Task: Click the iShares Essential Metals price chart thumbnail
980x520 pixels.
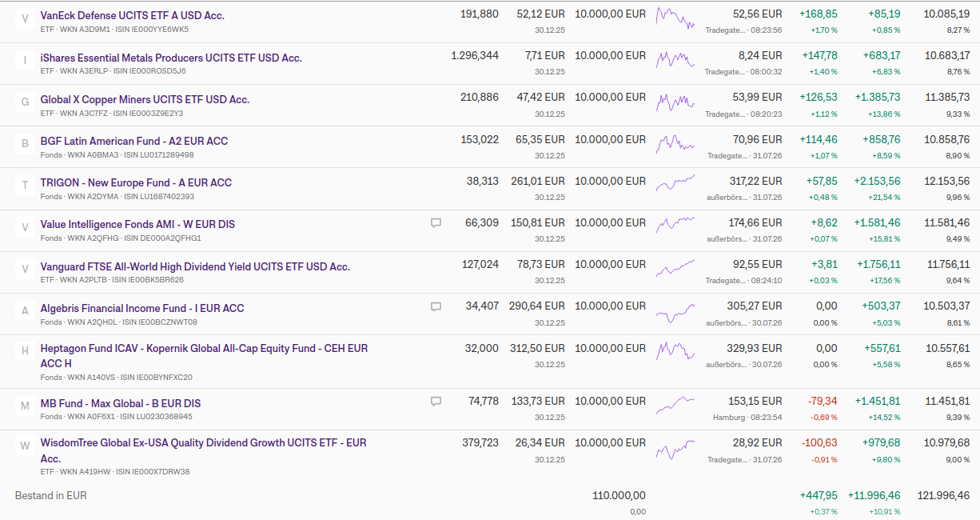Action: [675, 59]
